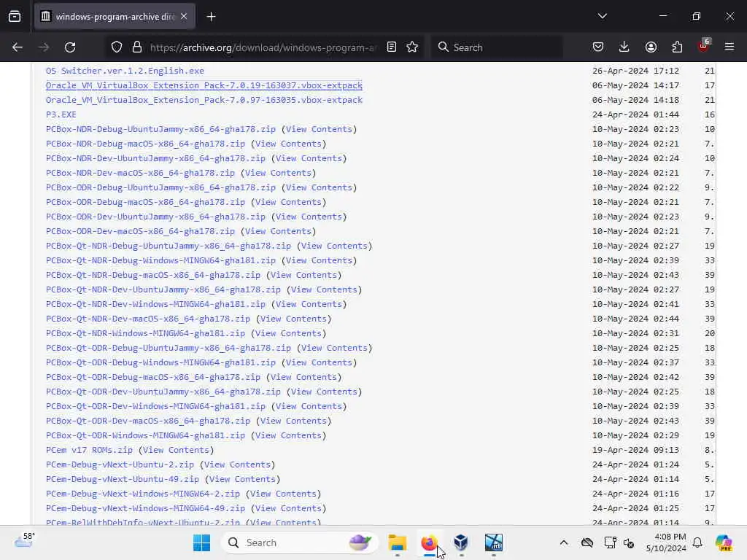The image size is (747, 560).
Task: Go back to the previous page
Action: [x=18, y=47]
